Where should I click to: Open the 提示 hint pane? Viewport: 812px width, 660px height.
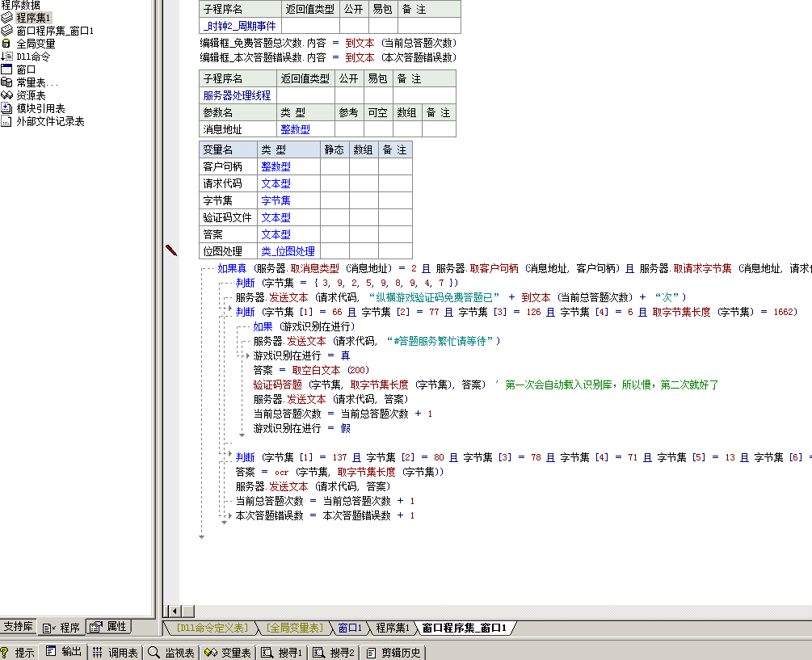(x=19, y=652)
